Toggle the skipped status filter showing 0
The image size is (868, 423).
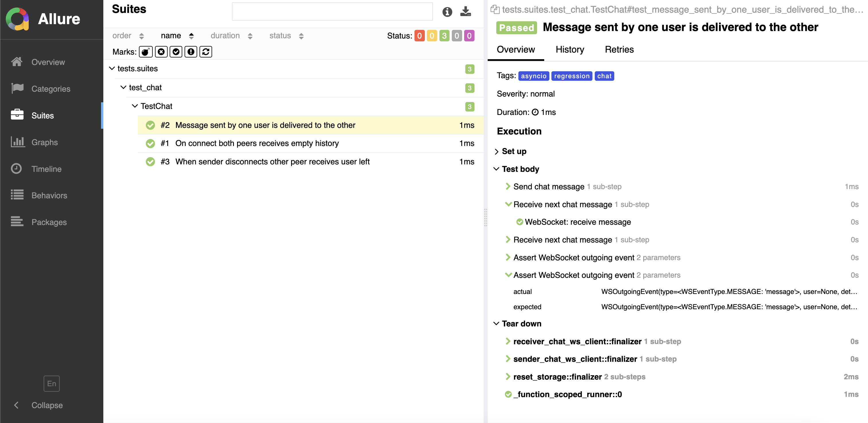[457, 35]
